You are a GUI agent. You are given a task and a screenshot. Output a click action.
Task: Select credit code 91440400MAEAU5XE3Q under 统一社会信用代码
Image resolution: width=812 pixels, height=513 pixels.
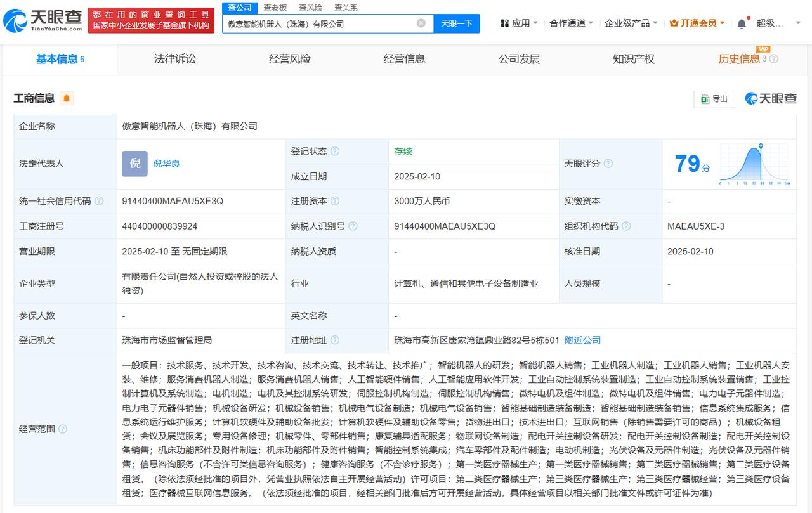pyautogui.click(x=173, y=201)
